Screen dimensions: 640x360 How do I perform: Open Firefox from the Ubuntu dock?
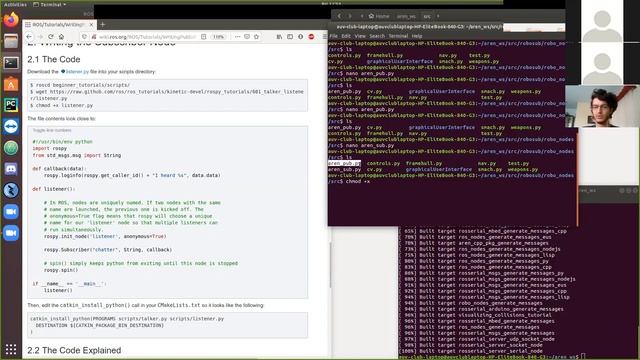click(11, 20)
